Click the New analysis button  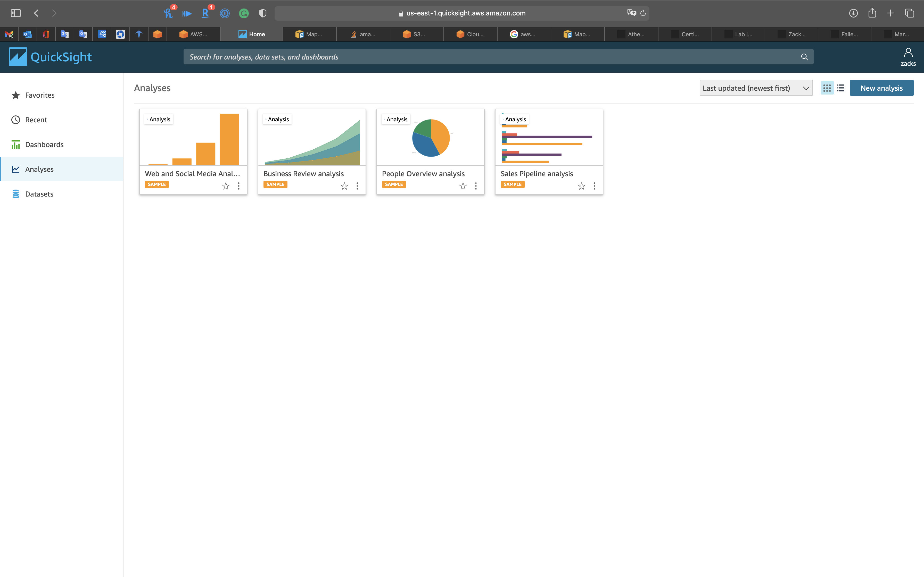[x=881, y=88]
